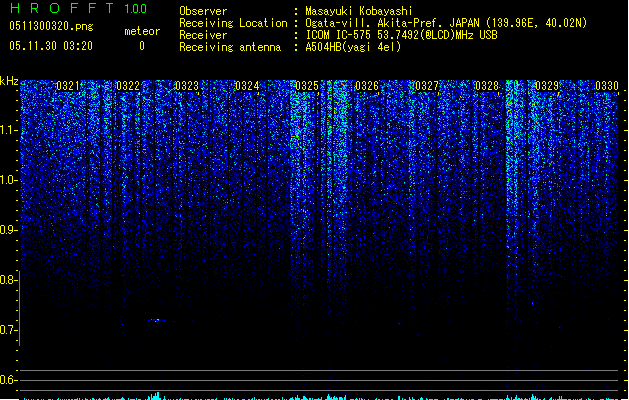
Task: Click the 0327 time marker
Action: pyautogui.click(x=427, y=86)
